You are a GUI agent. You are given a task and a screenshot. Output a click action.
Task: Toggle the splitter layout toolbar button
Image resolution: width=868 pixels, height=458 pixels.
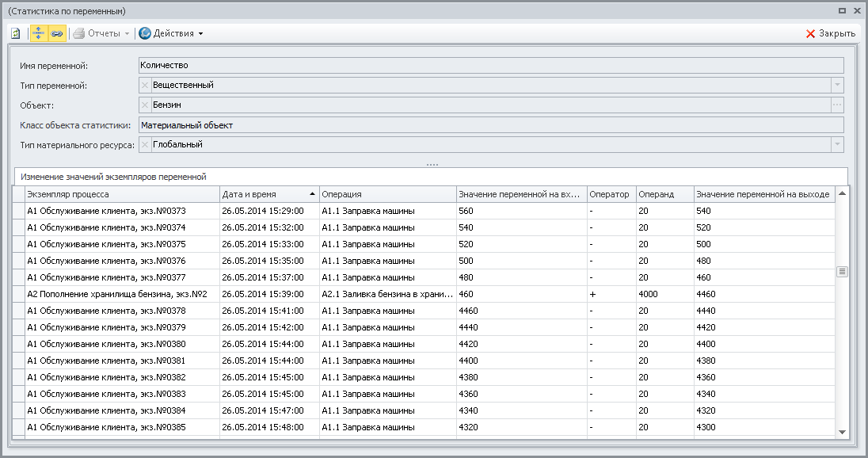pos(38,33)
